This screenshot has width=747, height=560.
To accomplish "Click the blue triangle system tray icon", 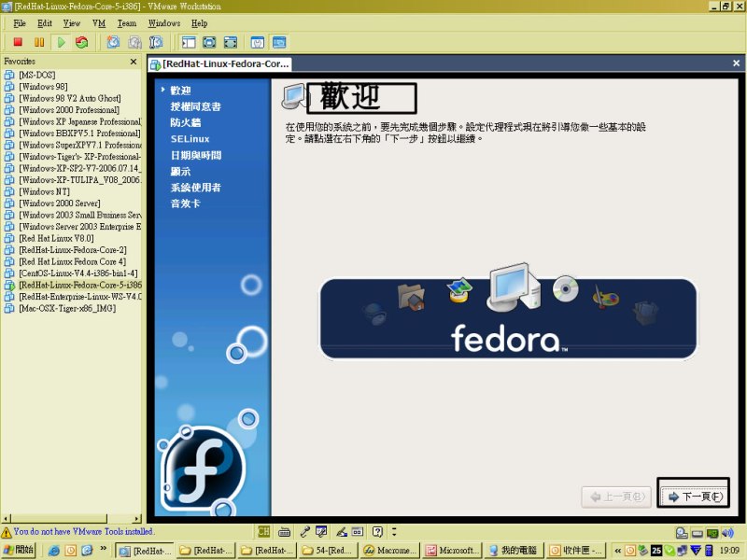I will (696, 551).
